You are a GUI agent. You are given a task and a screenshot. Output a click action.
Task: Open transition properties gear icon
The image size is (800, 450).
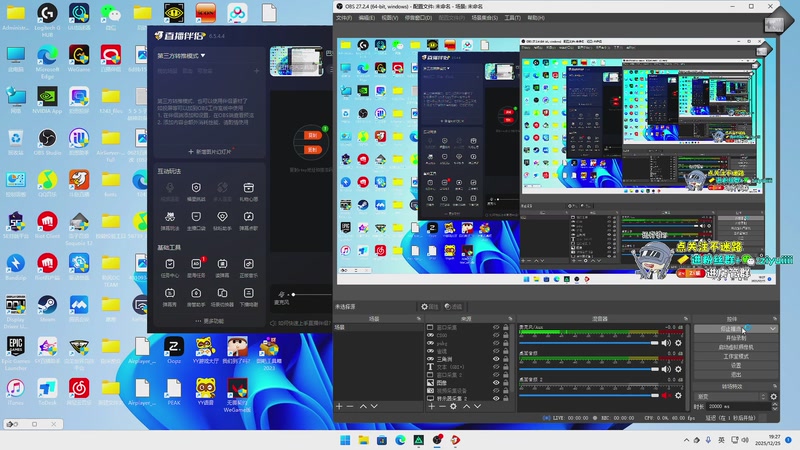[773, 396]
